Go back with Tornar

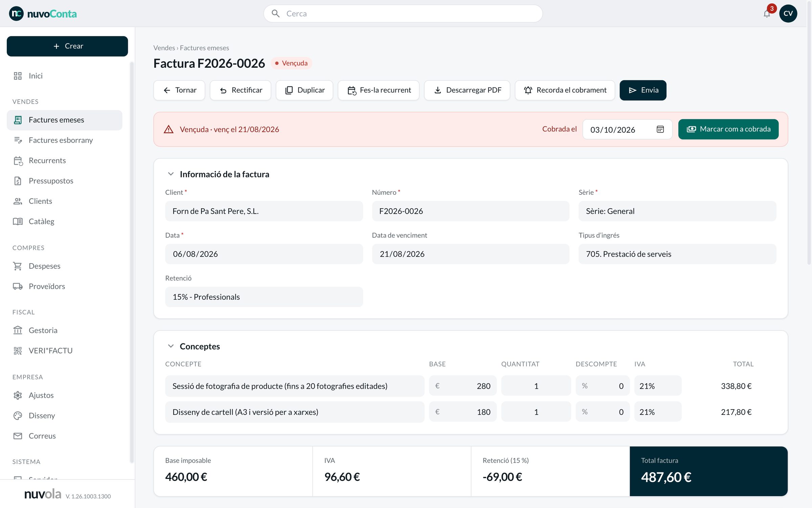click(179, 90)
